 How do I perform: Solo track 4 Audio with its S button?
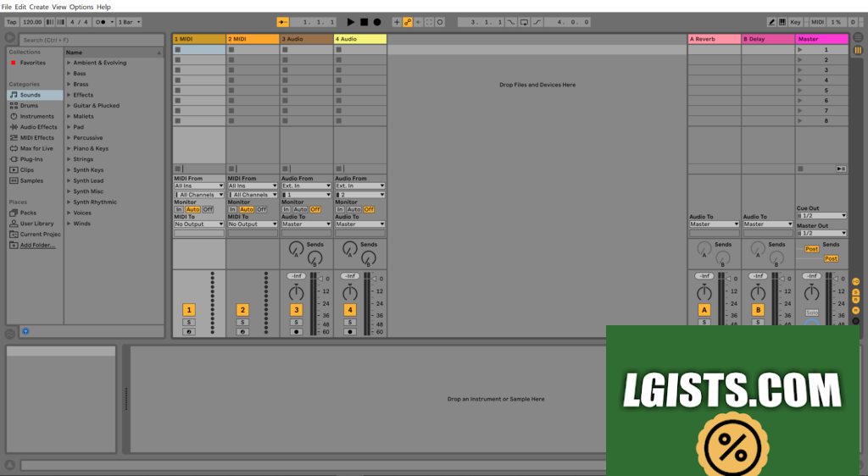(350, 323)
